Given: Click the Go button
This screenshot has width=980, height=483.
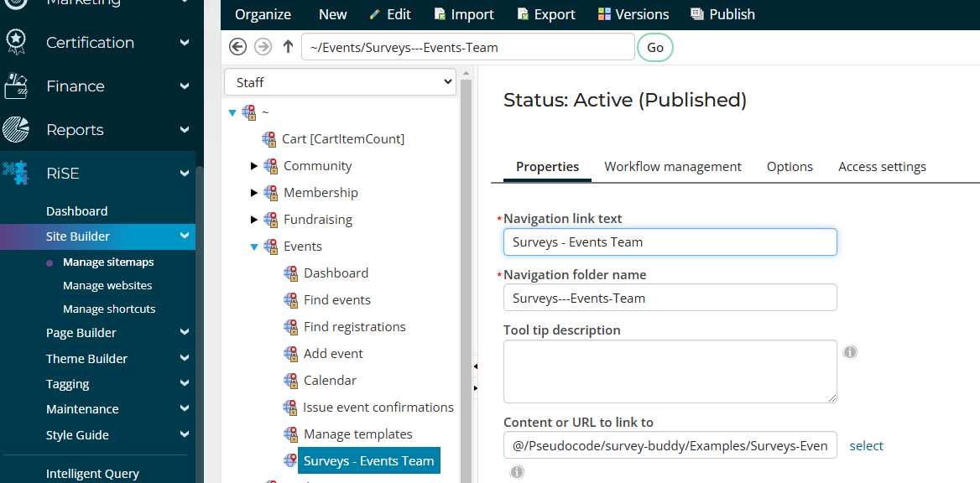Looking at the screenshot, I should pos(655,48).
